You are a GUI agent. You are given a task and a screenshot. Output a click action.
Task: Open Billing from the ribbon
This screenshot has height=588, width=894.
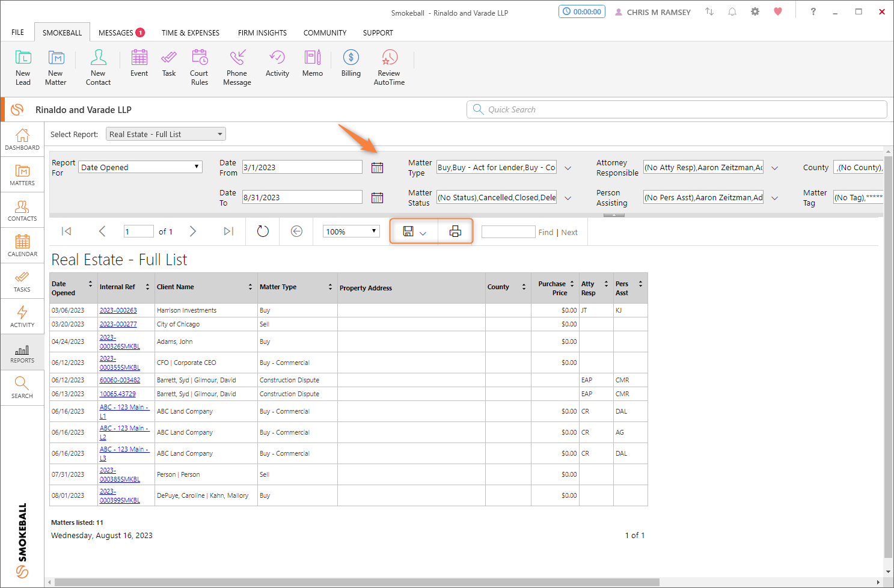(x=351, y=63)
